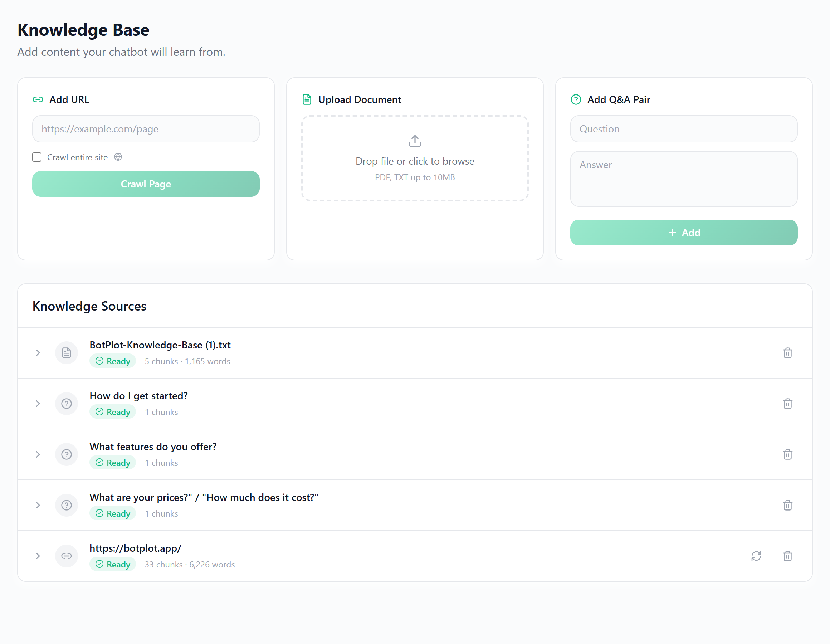Click the Add button for Q&A pair
This screenshot has height=644, width=830.
683,232
